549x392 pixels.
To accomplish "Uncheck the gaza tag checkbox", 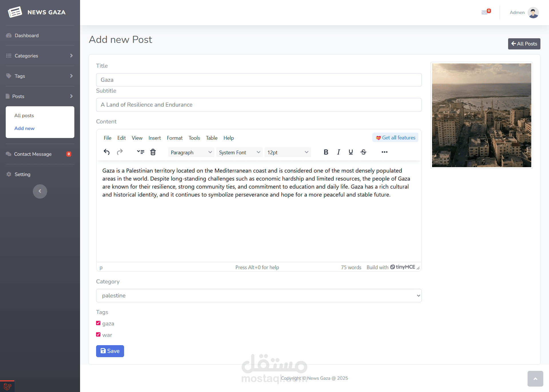I will [x=98, y=323].
